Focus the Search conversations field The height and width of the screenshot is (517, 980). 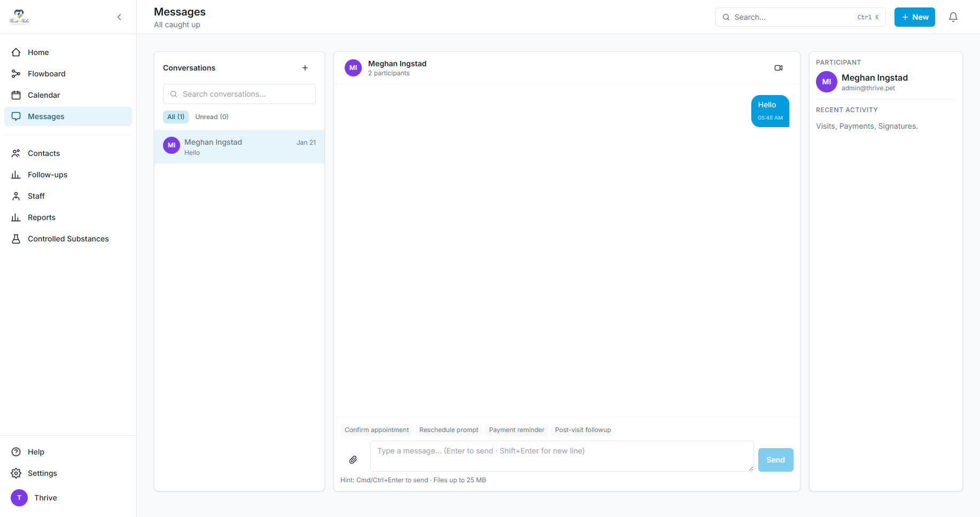pos(239,94)
